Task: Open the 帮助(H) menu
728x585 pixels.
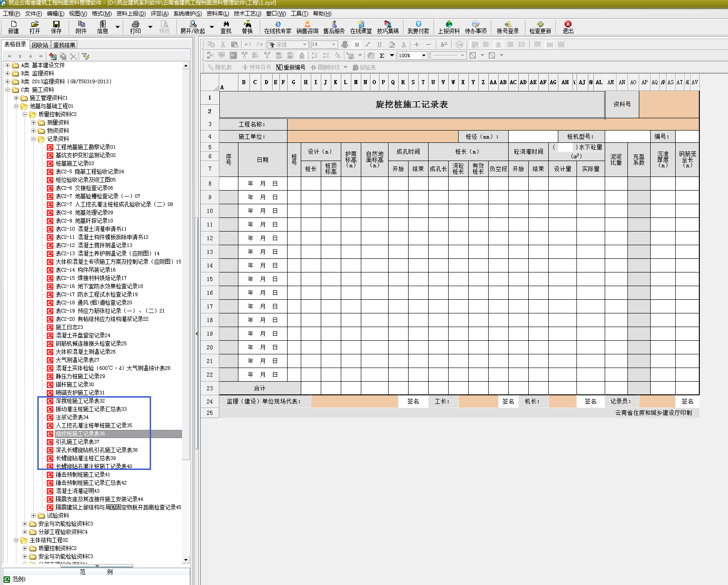Action: (322, 14)
